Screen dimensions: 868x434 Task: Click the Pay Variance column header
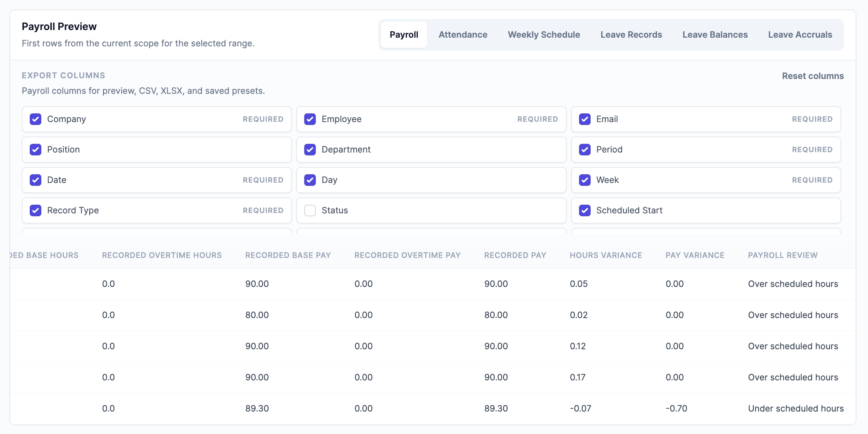pyautogui.click(x=695, y=255)
